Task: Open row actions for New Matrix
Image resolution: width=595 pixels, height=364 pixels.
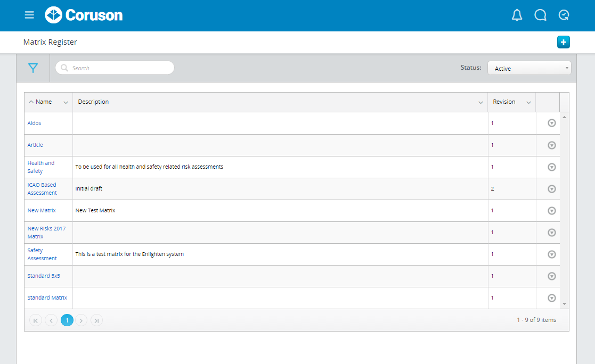Action: (552, 210)
